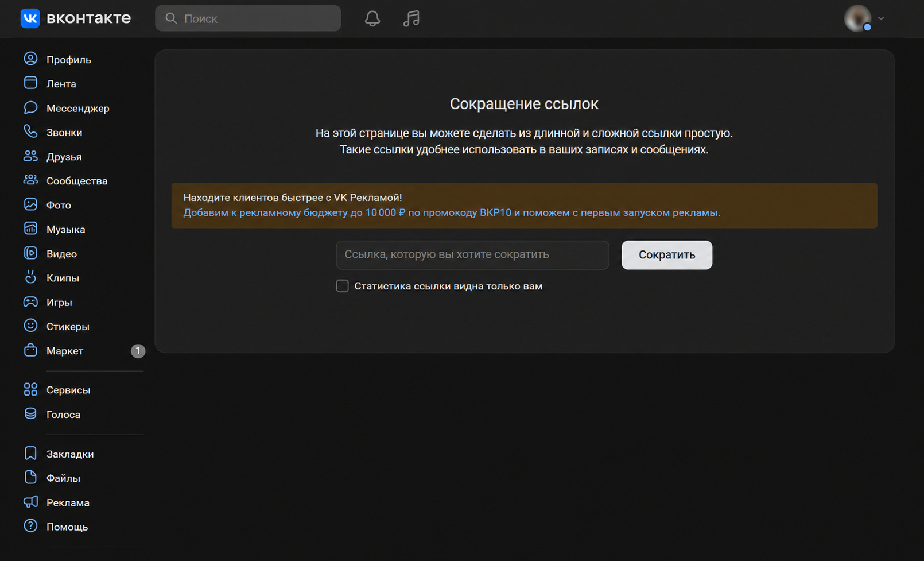924x561 pixels.
Task: Click the search magnifier icon
Action: (x=171, y=18)
